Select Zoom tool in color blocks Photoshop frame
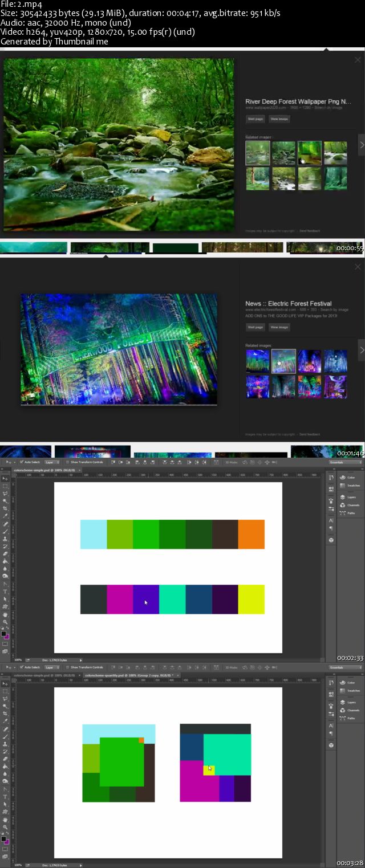Image resolution: width=365 pixels, height=868 pixels. pyautogui.click(x=5, y=827)
